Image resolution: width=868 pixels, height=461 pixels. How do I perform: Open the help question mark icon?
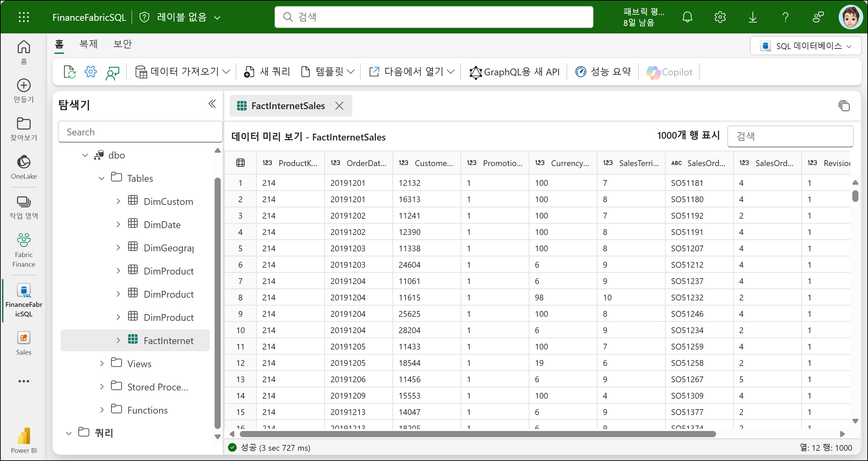[x=786, y=17]
